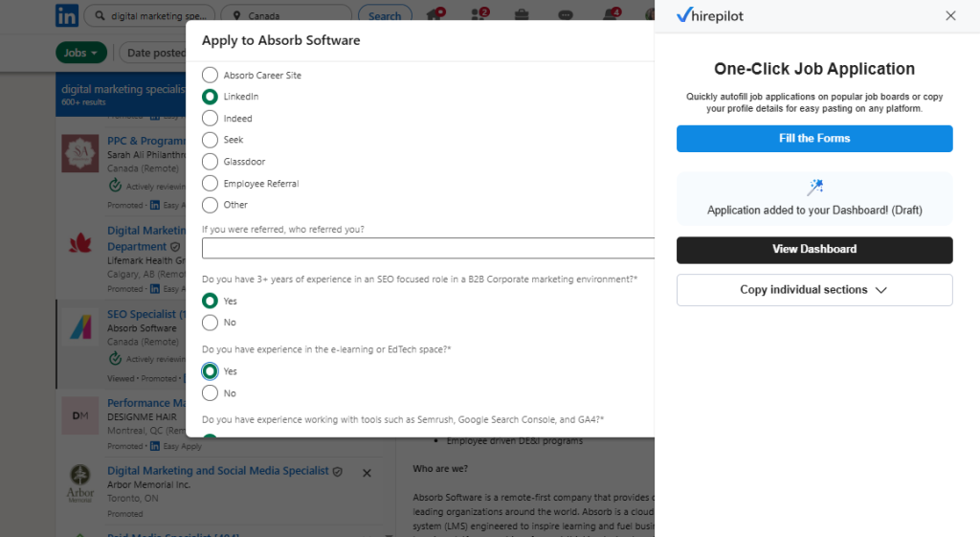The width and height of the screenshot is (980, 537).
Task: Select the Glassdoor radio option
Action: [210, 161]
